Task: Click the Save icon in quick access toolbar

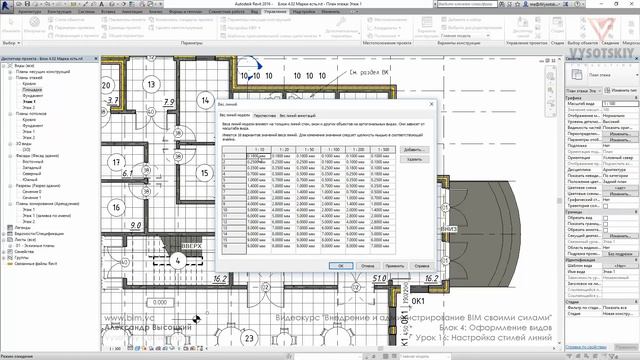Action: point(27,4)
